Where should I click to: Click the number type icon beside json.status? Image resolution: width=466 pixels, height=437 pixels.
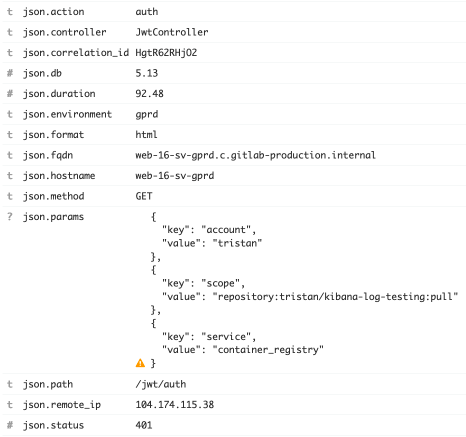[x=10, y=425]
